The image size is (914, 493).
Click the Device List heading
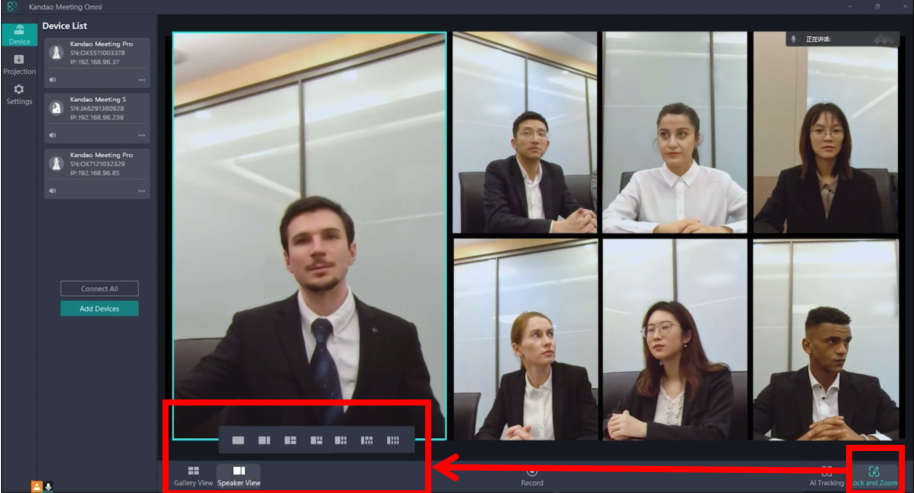click(x=65, y=26)
